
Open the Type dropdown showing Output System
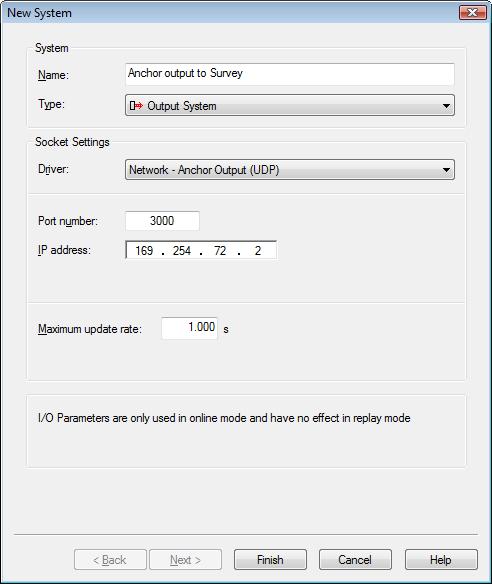(x=290, y=105)
